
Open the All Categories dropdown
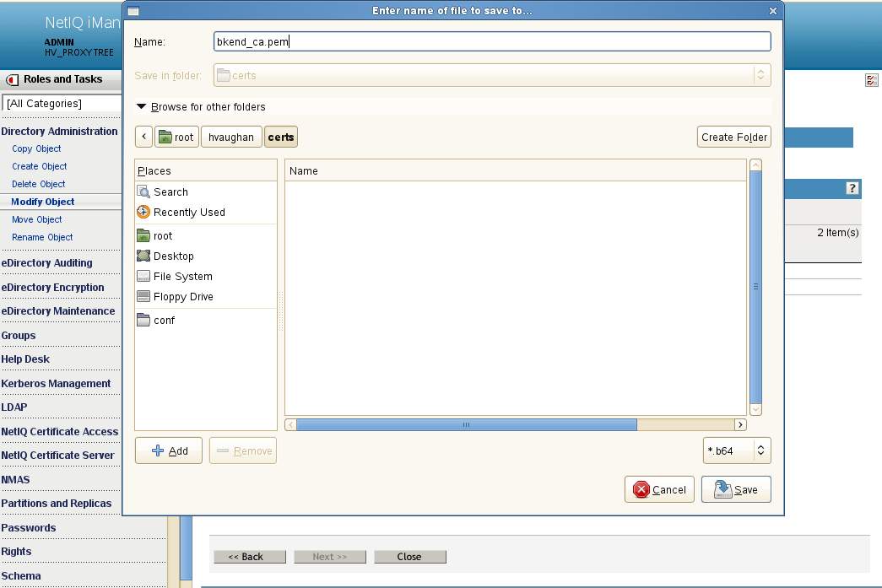click(x=62, y=104)
